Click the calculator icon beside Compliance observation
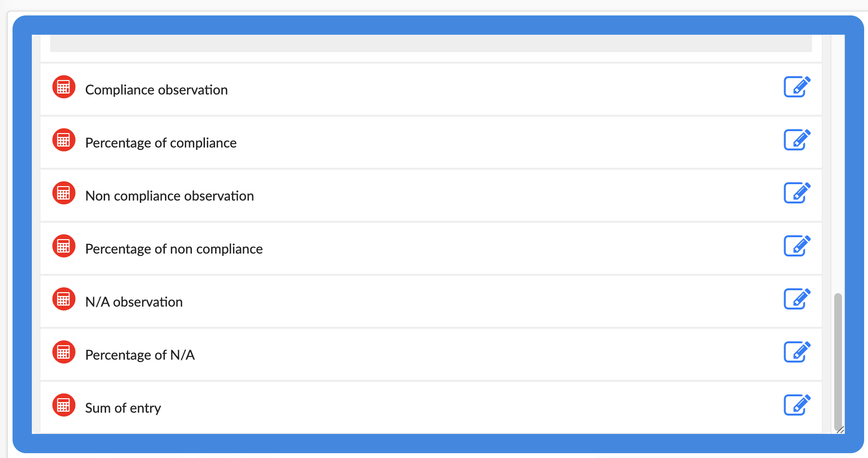868x458 pixels. [64, 87]
